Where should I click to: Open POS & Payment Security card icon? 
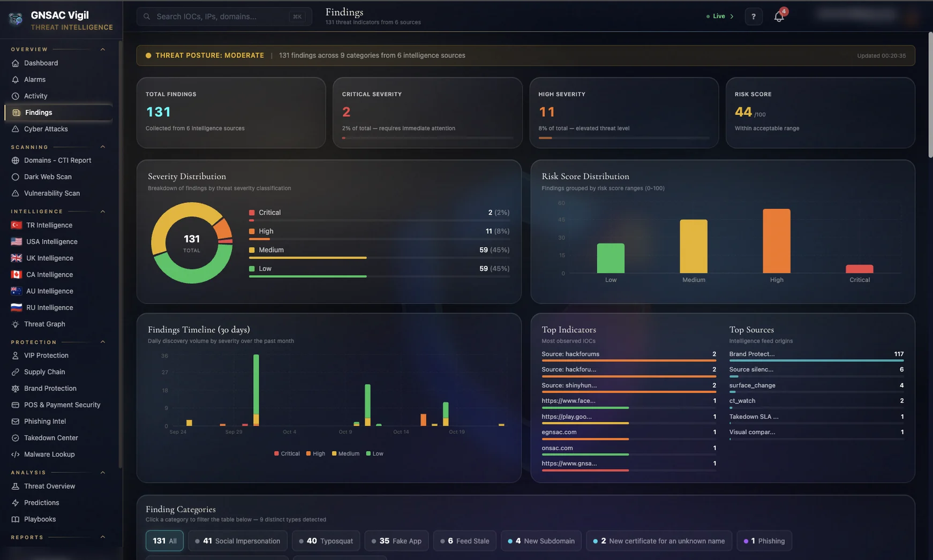pos(16,405)
